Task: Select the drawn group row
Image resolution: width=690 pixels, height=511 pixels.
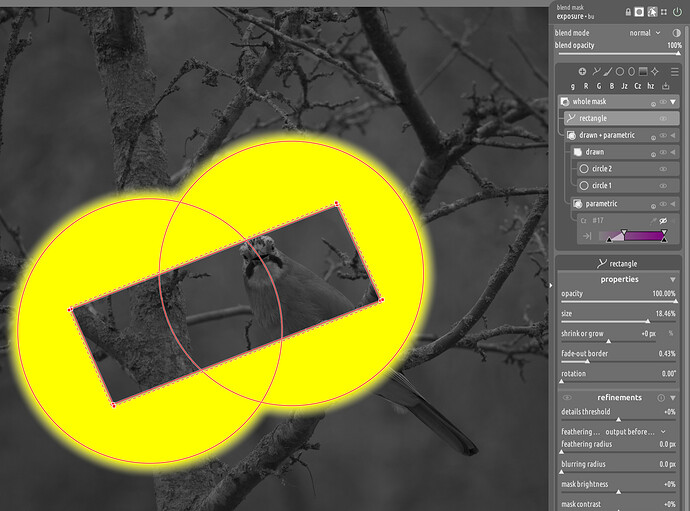Action: [x=625, y=152]
